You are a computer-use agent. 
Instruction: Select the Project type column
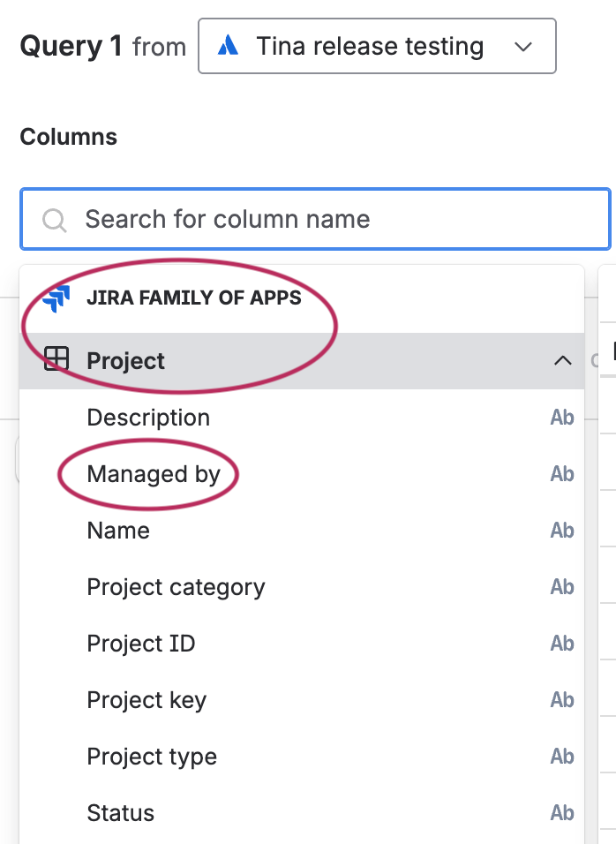[x=152, y=757]
